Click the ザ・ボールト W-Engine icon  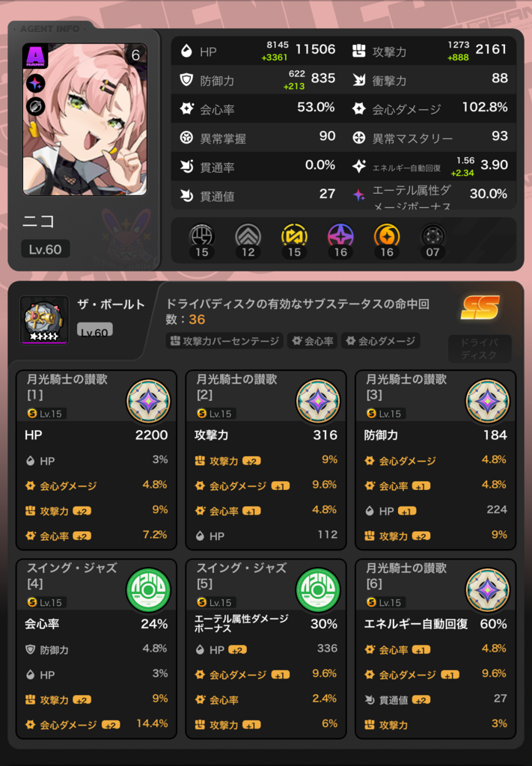pyautogui.click(x=44, y=320)
